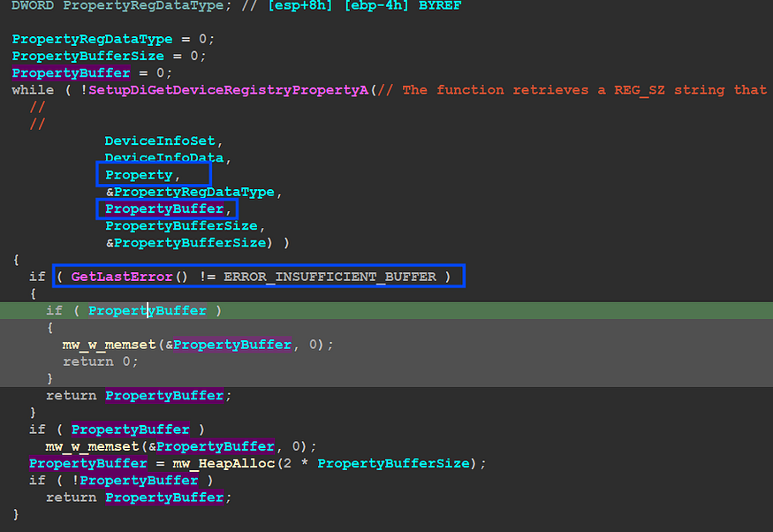Click the while keyword
The width and height of the screenshot is (773, 532).
(x=33, y=90)
